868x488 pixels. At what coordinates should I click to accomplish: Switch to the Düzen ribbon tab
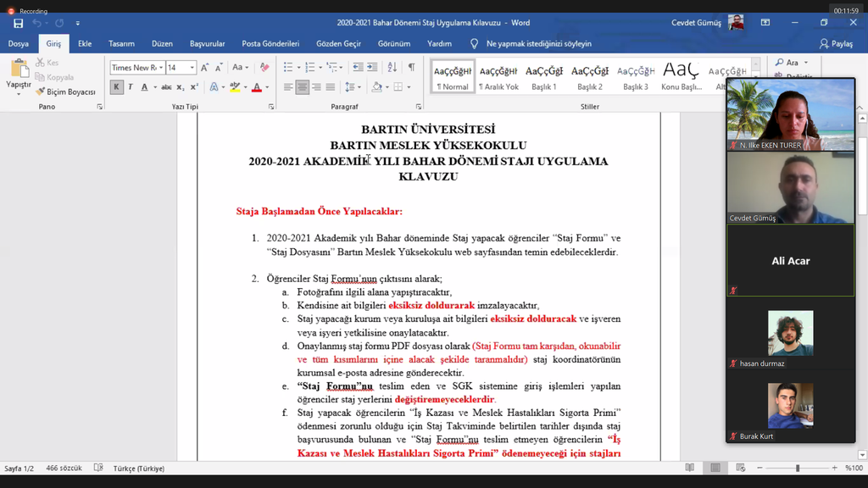click(x=162, y=44)
